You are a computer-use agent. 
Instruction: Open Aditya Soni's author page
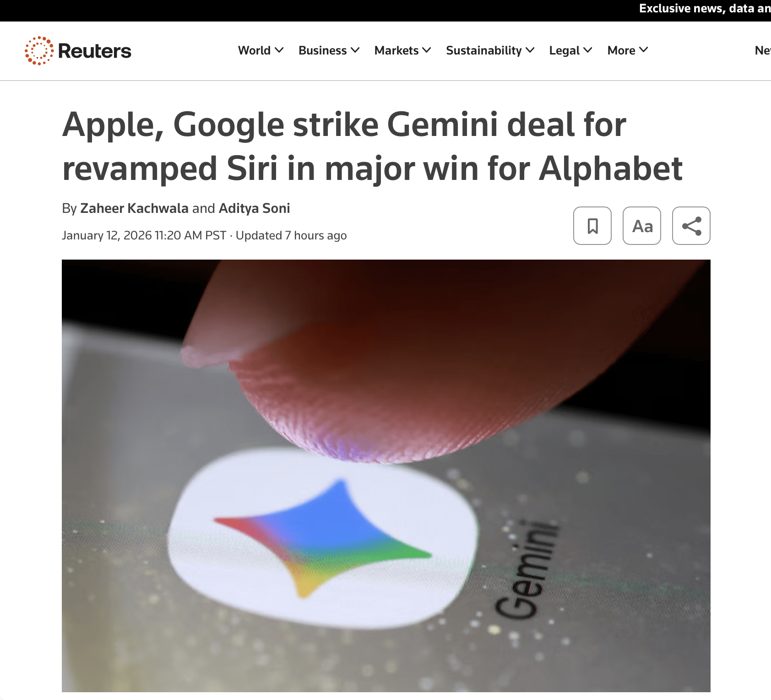coord(254,208)
